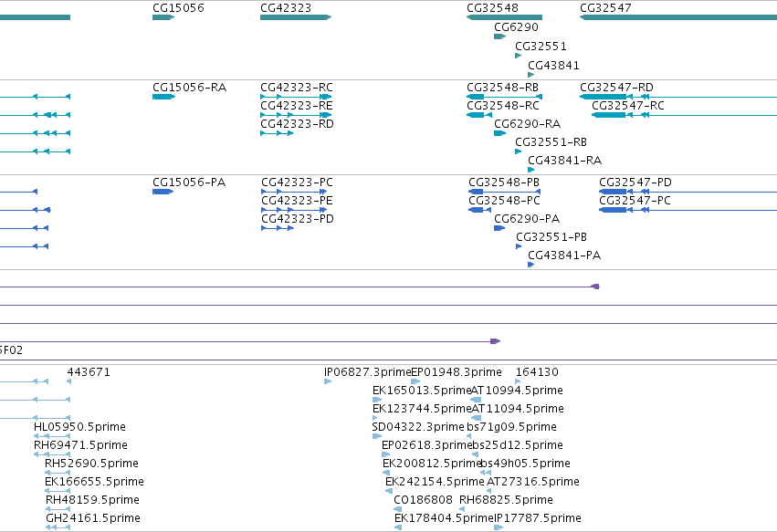Click the RH52690.5prime EST feature
777x532 pixels.
point(58,473)
